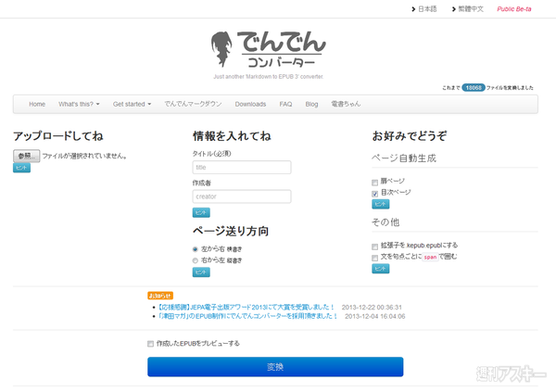Focus the creator input field

point(242,196)
